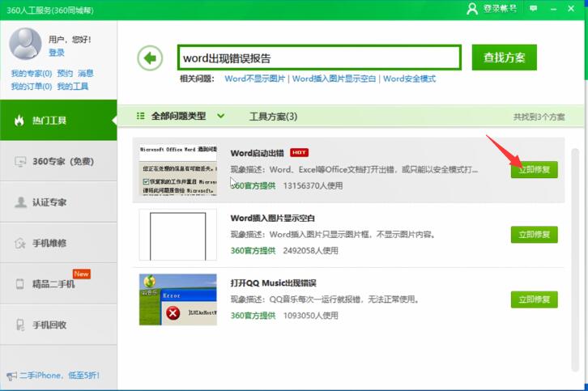
Task: Click 立即修复 for 打开QQ Music出现错误
Action: point(534,300)
